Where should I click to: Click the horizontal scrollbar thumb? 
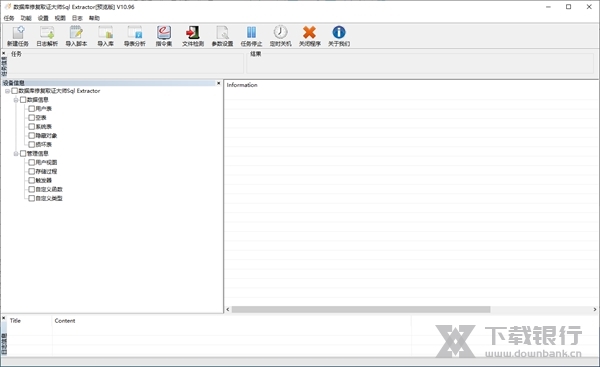361,309
